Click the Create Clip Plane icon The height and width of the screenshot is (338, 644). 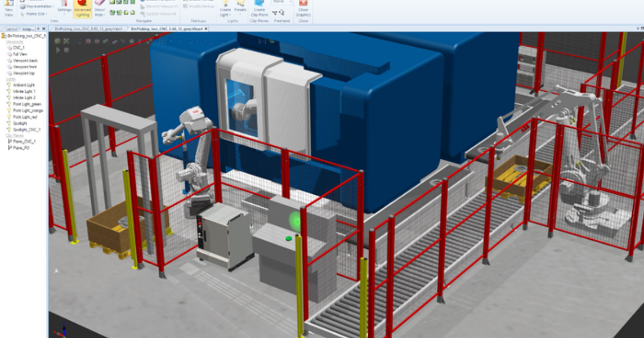point(259,8)
